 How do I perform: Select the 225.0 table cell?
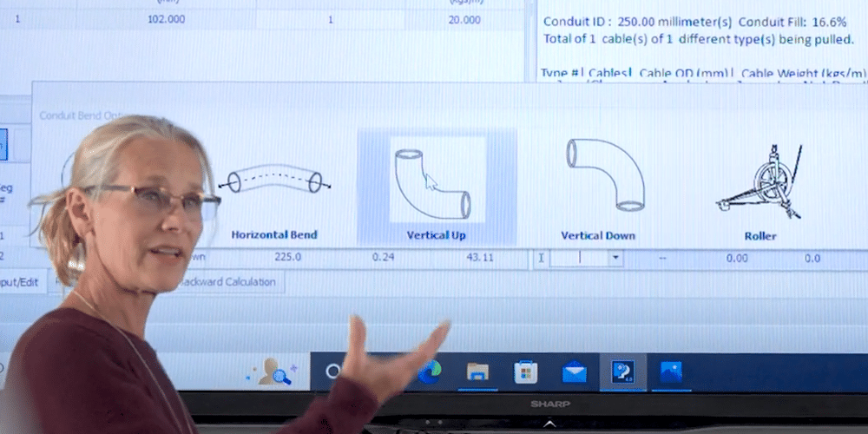(288, 258)
